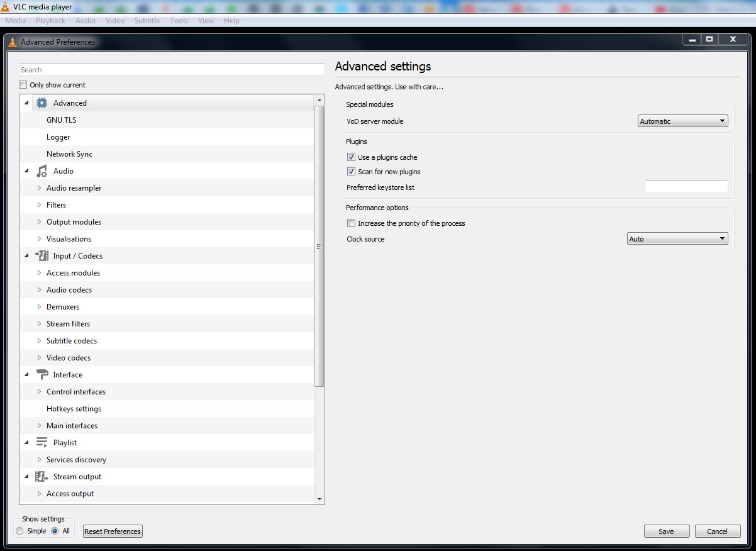The width and height of the screenshot is (756, 551).
Task: Open the Tools menu
Action: pos(179,21)
